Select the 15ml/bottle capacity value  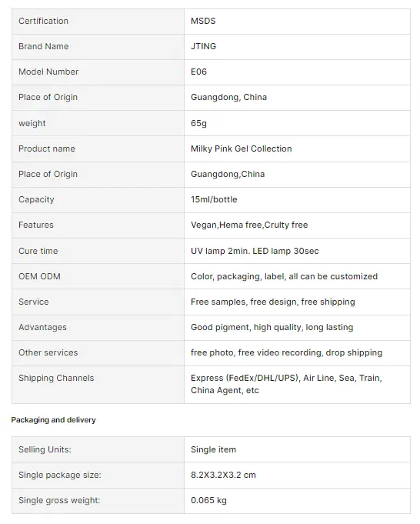click(x=214, y=199)
